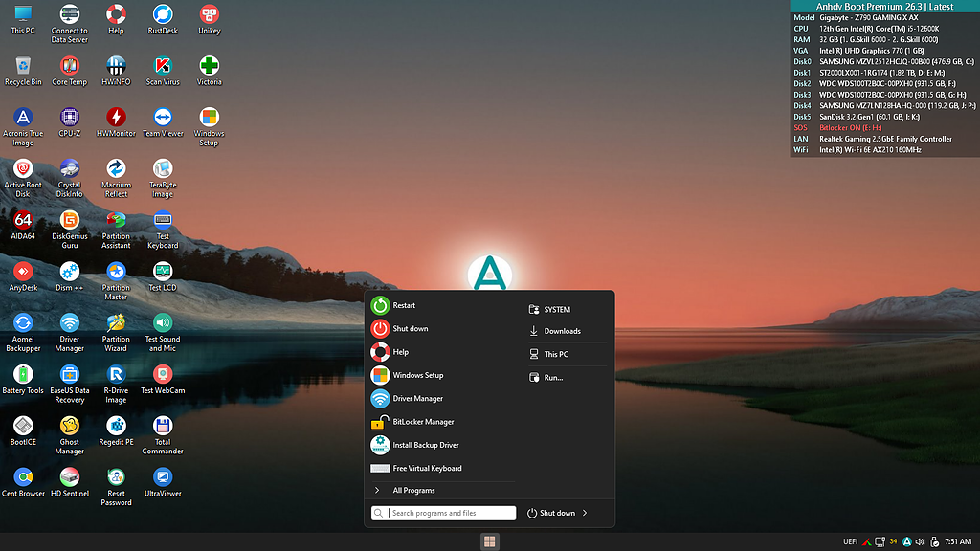Open DiskGenius Guru
The width and height of the screenshot is (980, 551).
pyautogui.click(x=69, y=230)
